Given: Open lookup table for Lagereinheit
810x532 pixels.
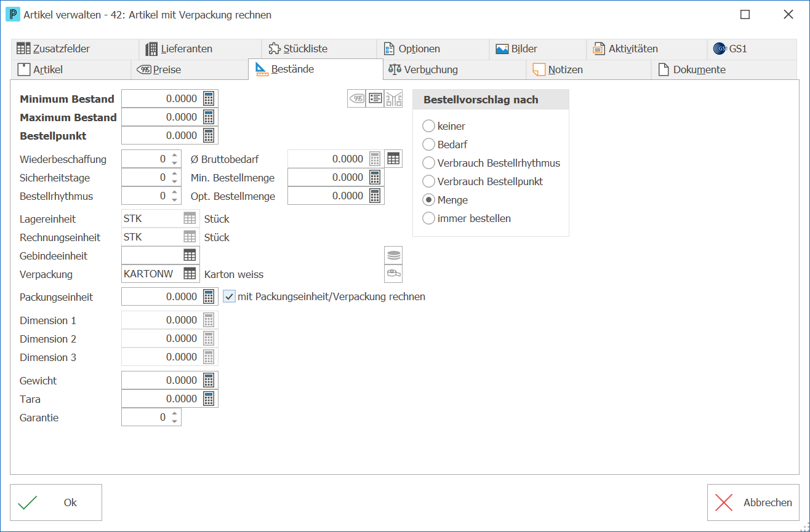Looking at the screenshot, I should [190, 218].
